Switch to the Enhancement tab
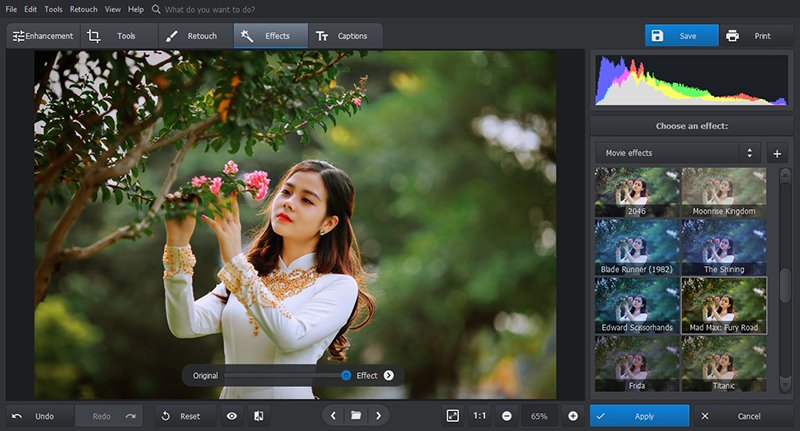The height and width of the screenshot is (431, 800). pos(42,36)
